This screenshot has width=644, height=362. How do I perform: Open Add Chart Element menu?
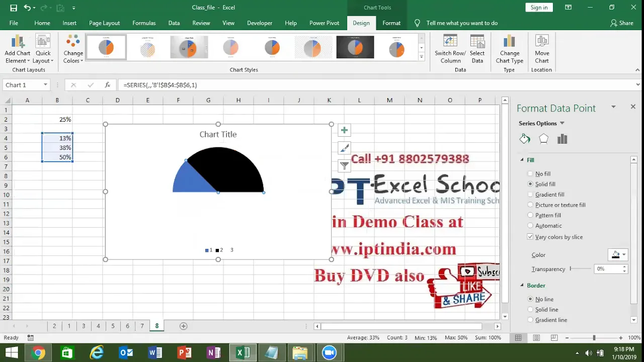click(18, 49)
